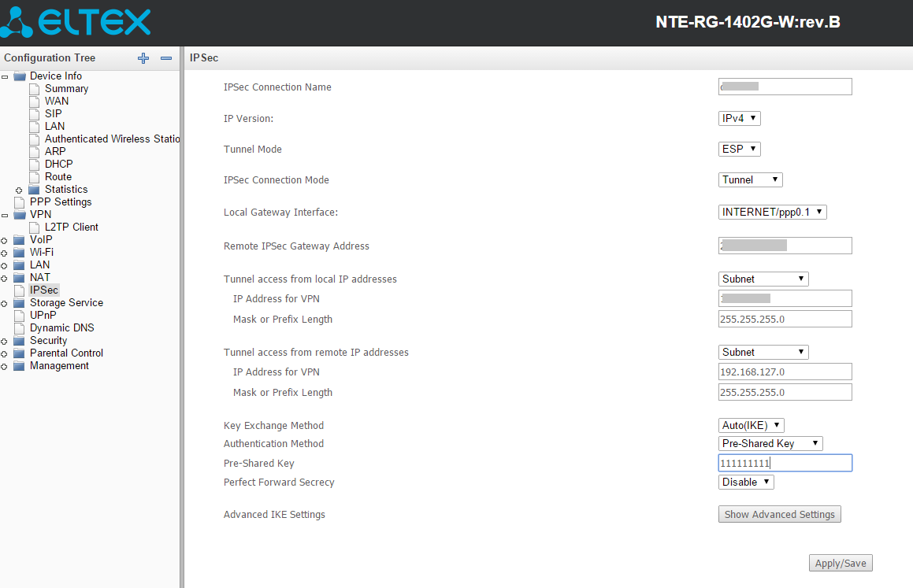913x588 pixels.
Task: Expand the Security folder
Action: (5, 342)
